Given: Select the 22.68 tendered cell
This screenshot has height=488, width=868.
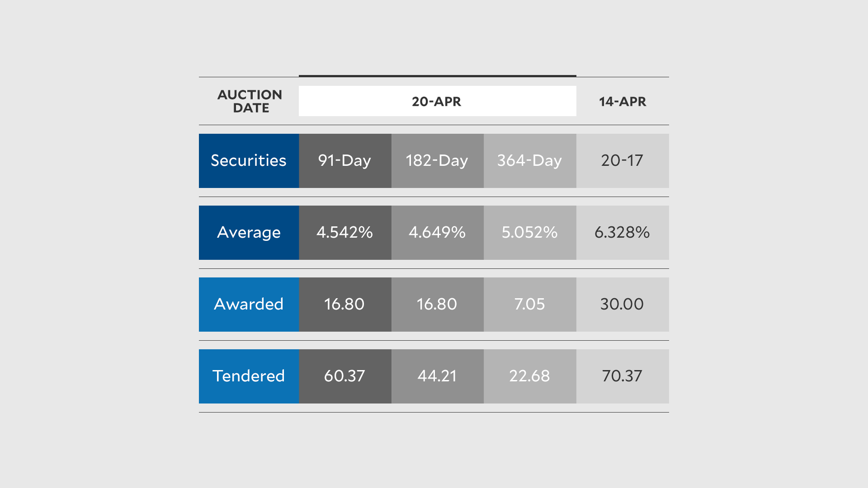Looking at the screenshot, I should (530, 376).
